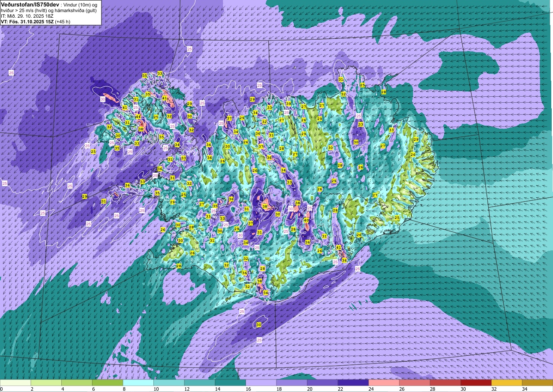The image size is (553, 392).
Task: Click the 'VT: Fös. 31.10.2025 15Z (+45 h)' line
Action: [35, 21]
